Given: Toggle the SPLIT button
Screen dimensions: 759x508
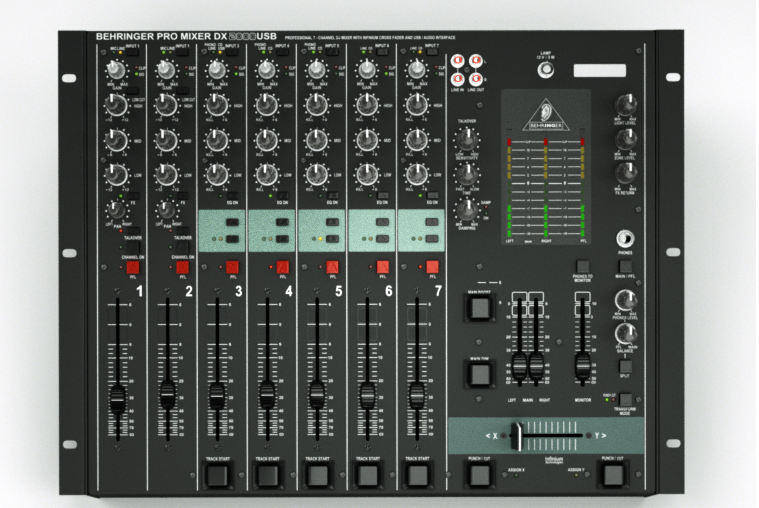Looking at the screenshot, I should pyautogui.click(x=625, y=366).
